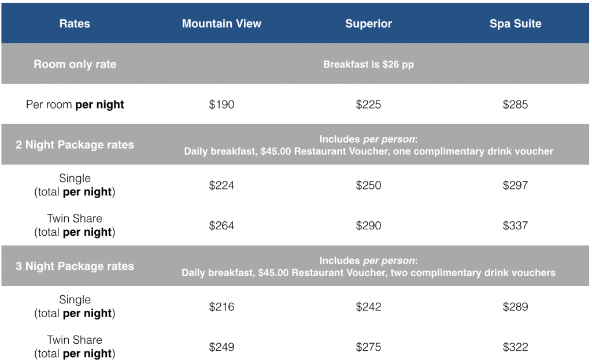The height and width of the screenshot is (364, 592).
Task: Click the Breakfast is $26 pp note
Action: [x=368, y=64]
